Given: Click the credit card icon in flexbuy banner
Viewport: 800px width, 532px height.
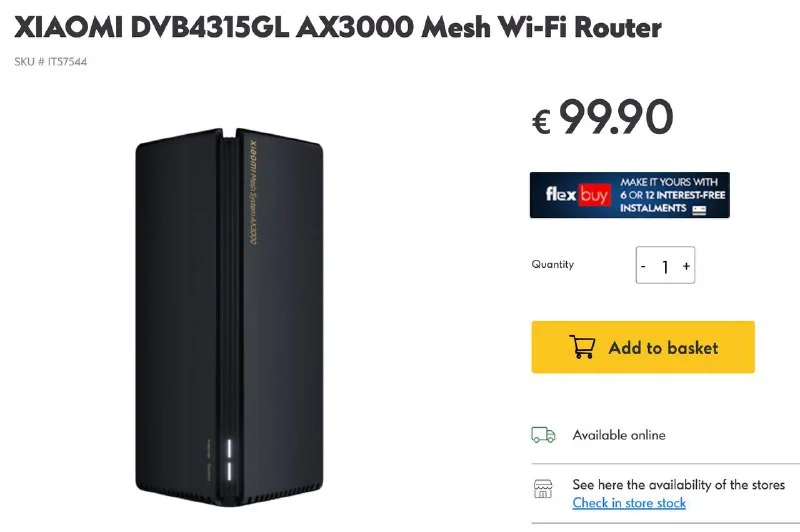Looking at the screenshot, I should pos(699,210).
